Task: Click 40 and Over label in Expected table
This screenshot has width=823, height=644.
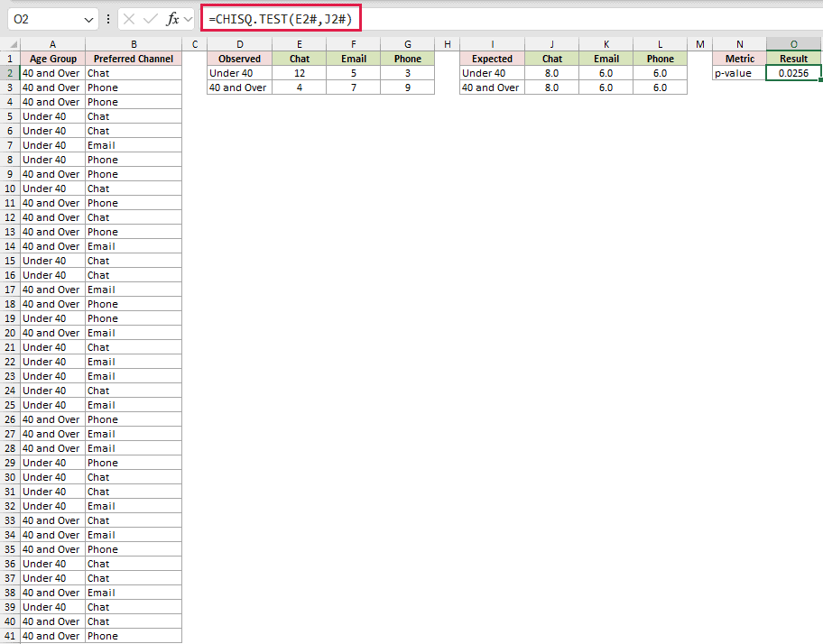Action: (492, 87)
